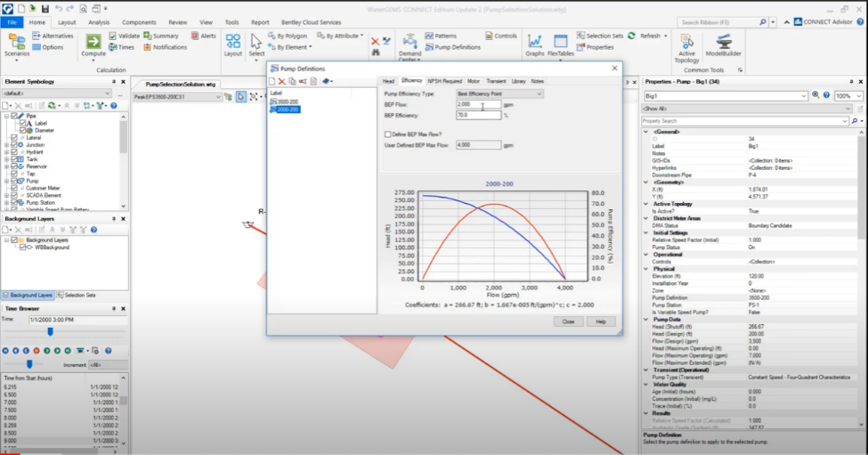Open FlexTables icon
The width and height of the screenshot is (868, 455).
[560, 41]
